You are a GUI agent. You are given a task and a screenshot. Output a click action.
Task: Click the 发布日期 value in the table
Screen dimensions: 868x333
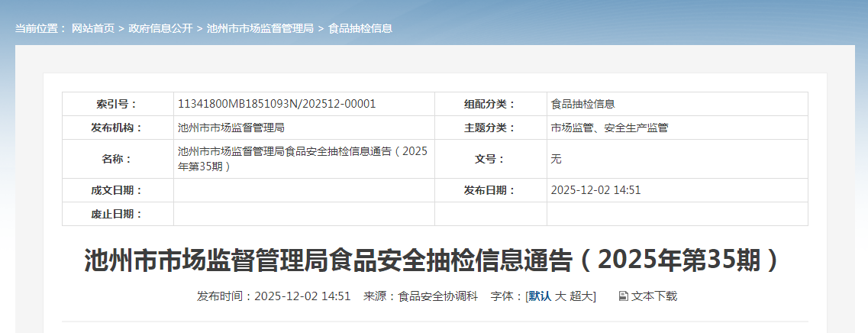[x=595, y=190]
